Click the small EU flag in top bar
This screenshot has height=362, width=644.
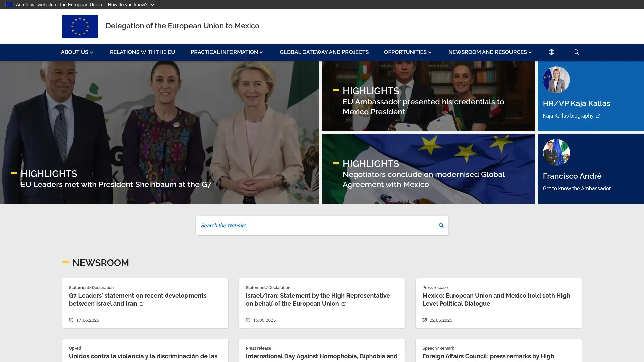click(x=9, y=5)
